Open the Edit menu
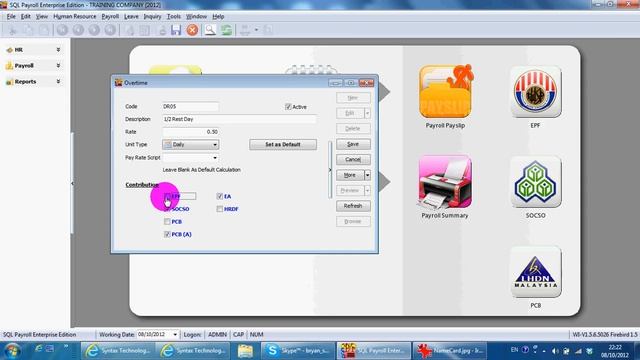 click(x=25, y=16)
